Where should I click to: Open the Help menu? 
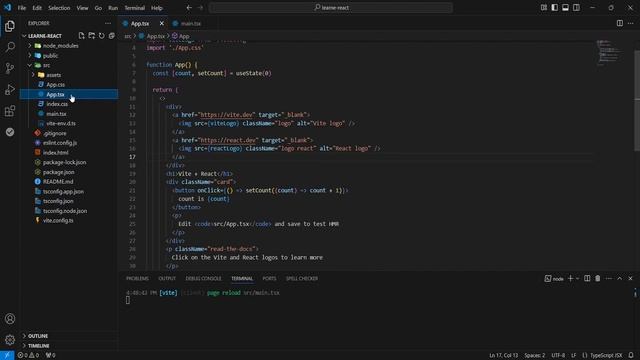(157, 8)
